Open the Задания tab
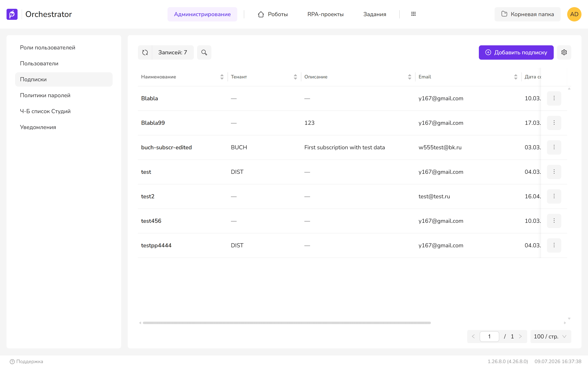 point(375,14)
